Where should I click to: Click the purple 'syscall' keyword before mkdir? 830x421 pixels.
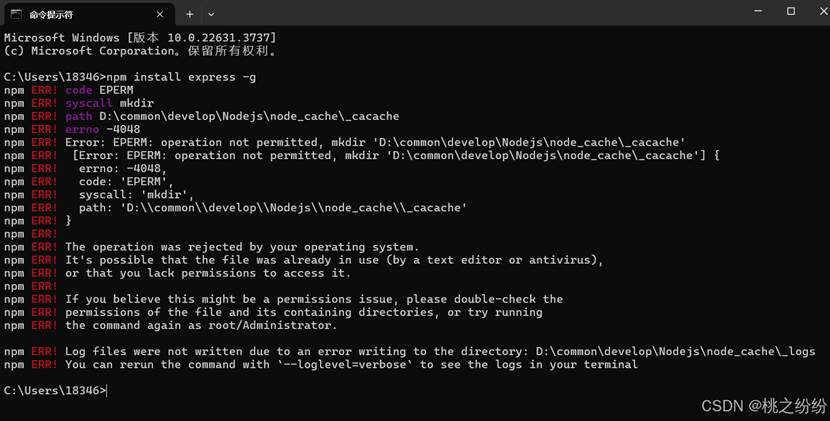click(88, 103)
